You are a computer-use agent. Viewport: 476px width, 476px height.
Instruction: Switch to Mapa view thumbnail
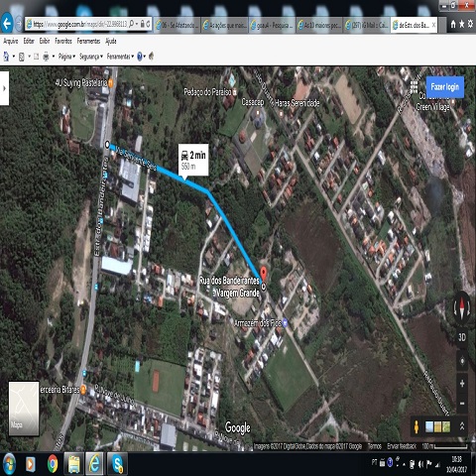(x=24, y=409)
